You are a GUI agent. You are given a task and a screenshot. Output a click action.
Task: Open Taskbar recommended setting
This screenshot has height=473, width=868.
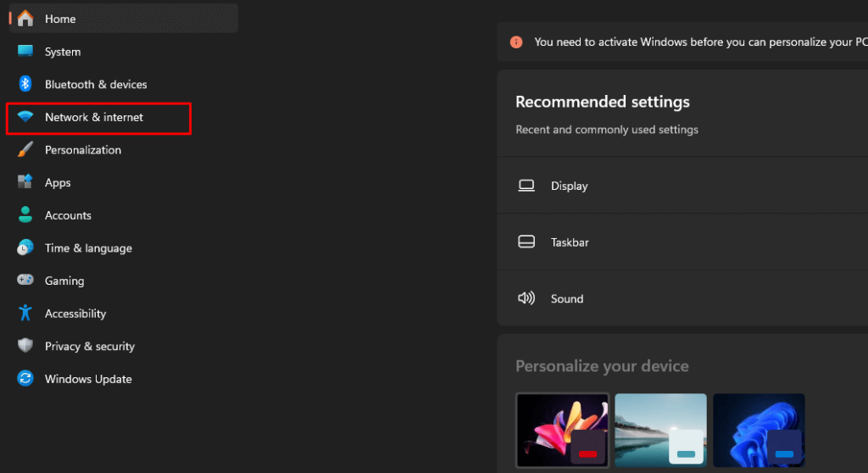click(x=570, y=242)
